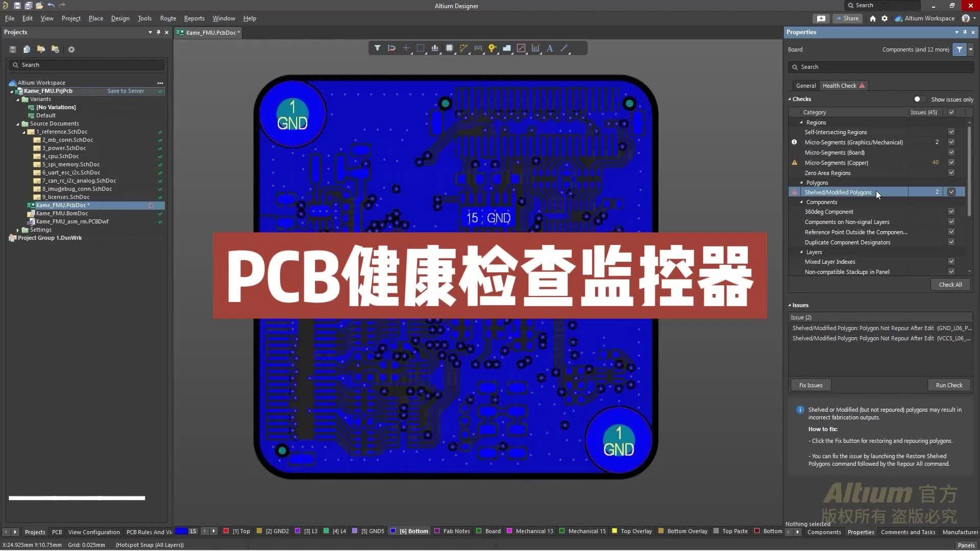The image size is (980, 551).
Task: Expand the Polygons category in Checks
Action: point(802,182)
